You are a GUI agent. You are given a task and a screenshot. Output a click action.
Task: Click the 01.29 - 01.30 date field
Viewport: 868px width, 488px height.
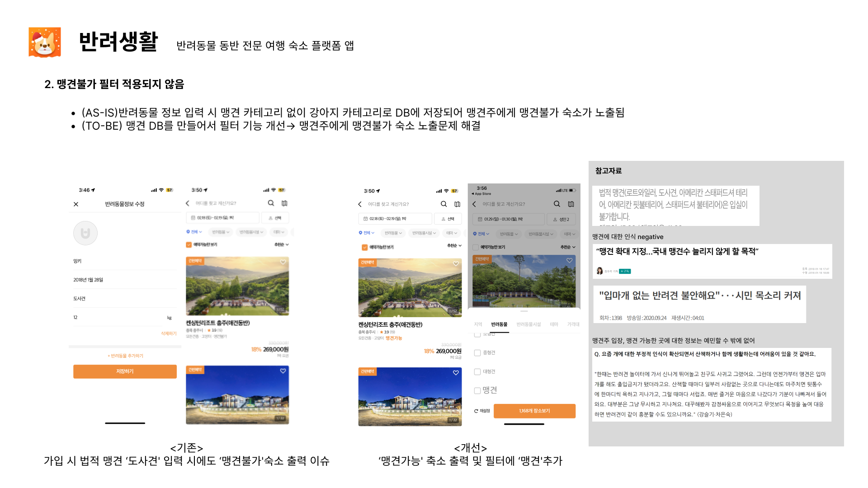point(508,219)
